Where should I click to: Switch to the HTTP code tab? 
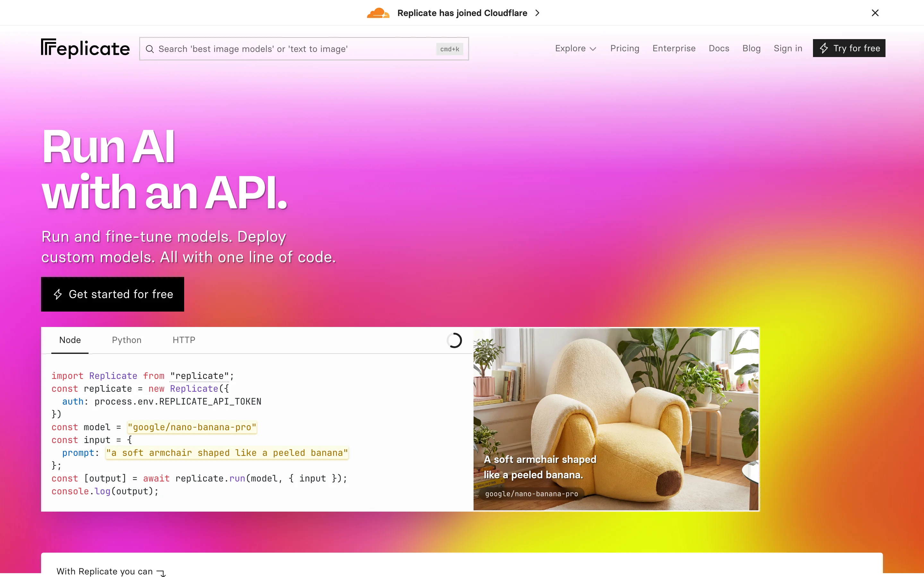184,340
